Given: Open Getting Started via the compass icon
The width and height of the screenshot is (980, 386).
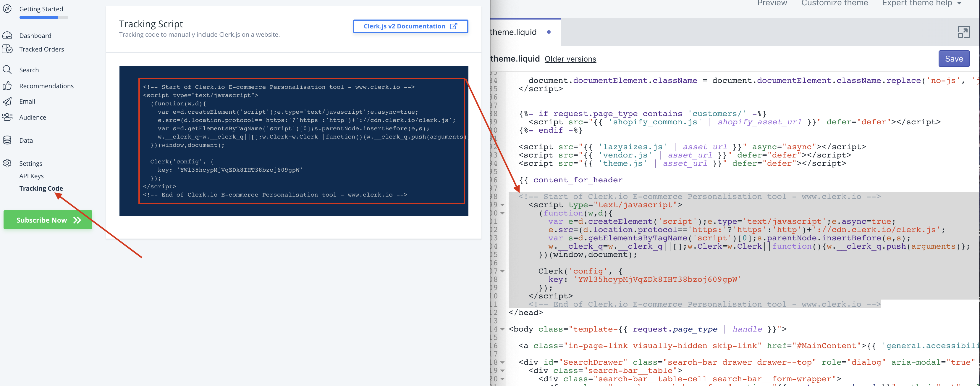Looking at the screenshot, I should click(x=8, y=8).
